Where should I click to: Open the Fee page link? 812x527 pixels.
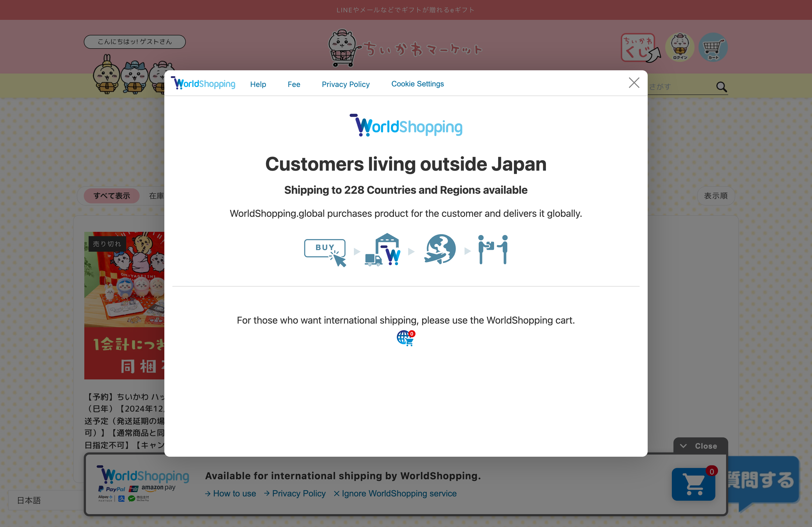(294, 84)
